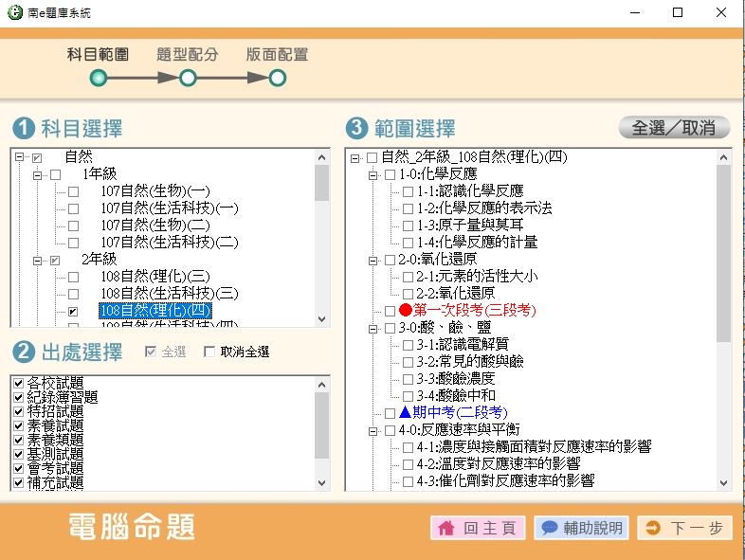
Task: Click the home icon on 回主頁 button
Action: pos(445,529)
